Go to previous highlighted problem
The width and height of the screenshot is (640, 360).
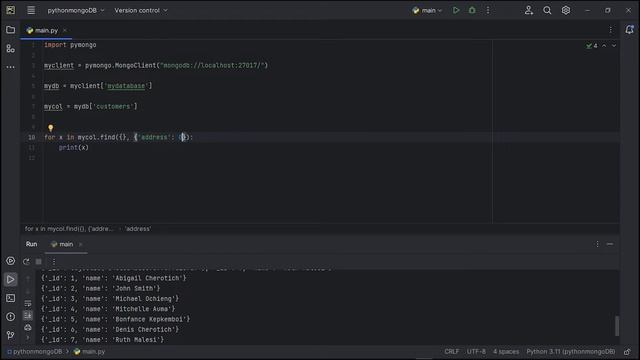604,46
